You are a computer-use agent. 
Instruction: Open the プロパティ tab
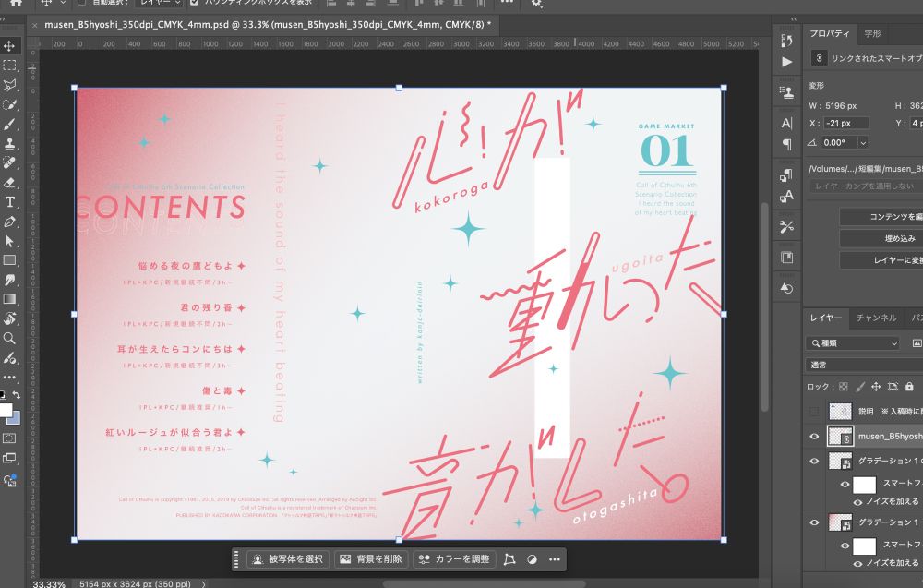click(830, 33)
